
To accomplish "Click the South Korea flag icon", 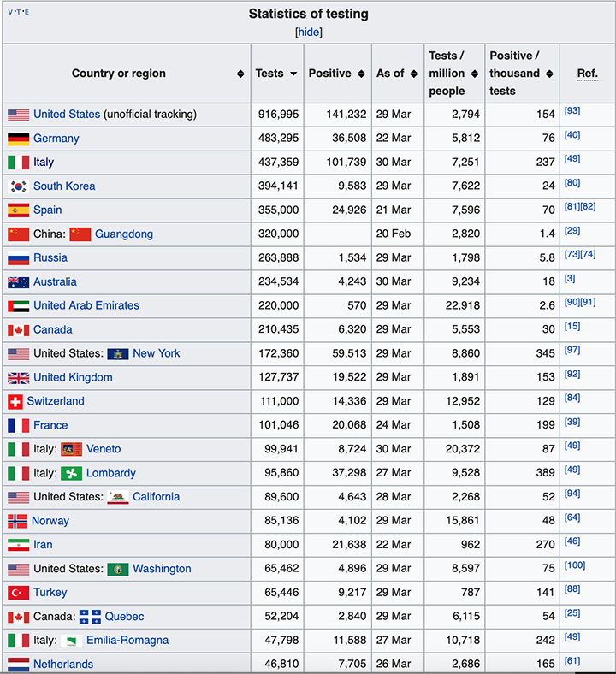I will [x=19, y=186].
